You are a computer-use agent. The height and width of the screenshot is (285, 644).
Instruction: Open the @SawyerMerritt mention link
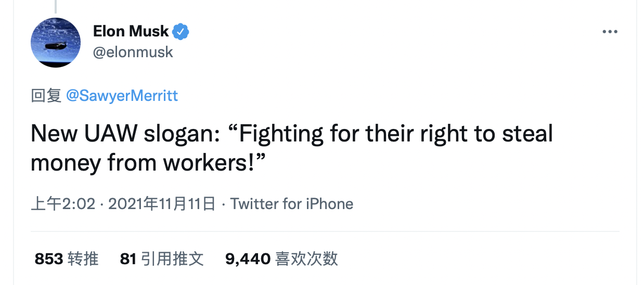tap(122, 96)
